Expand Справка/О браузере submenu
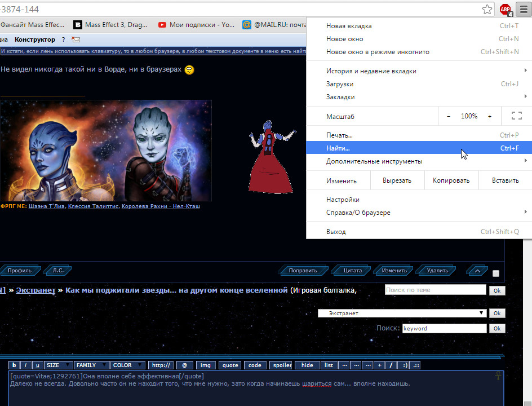 pyautogui.click(x=419, y=213)
